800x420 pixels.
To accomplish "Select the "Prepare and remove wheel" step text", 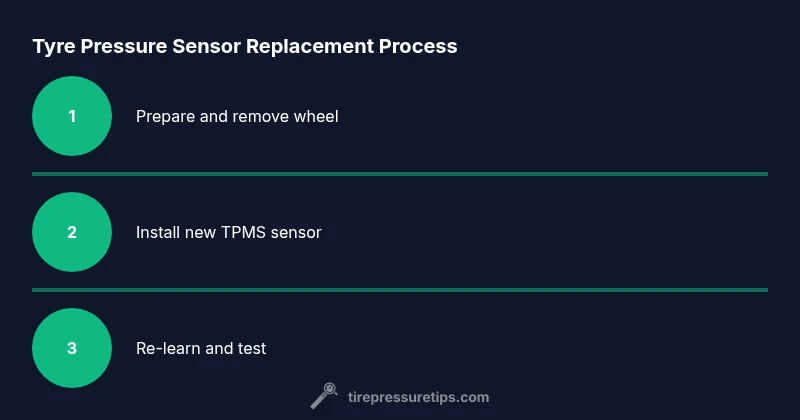I will 237,116.
